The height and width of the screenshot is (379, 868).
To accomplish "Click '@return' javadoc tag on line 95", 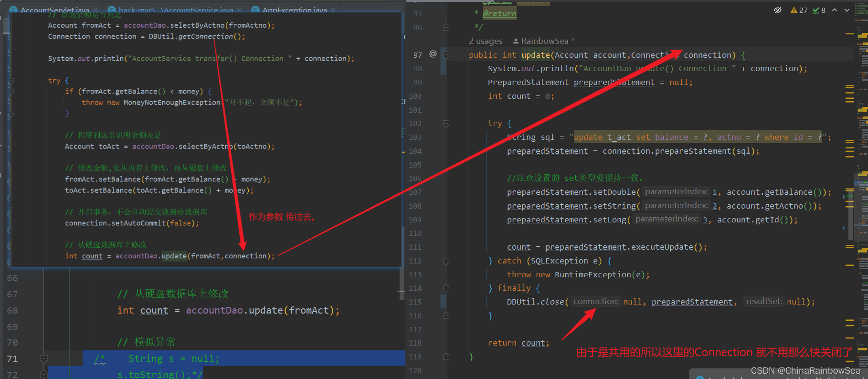I will pos(499,14).
